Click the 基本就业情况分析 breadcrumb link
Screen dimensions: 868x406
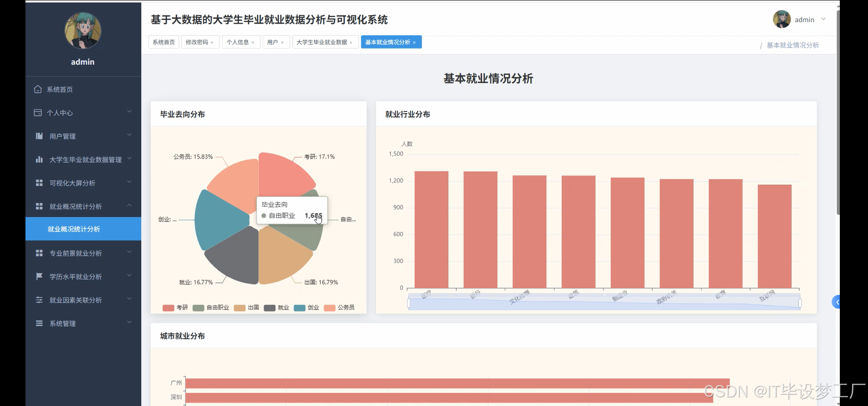pos(793,45)
